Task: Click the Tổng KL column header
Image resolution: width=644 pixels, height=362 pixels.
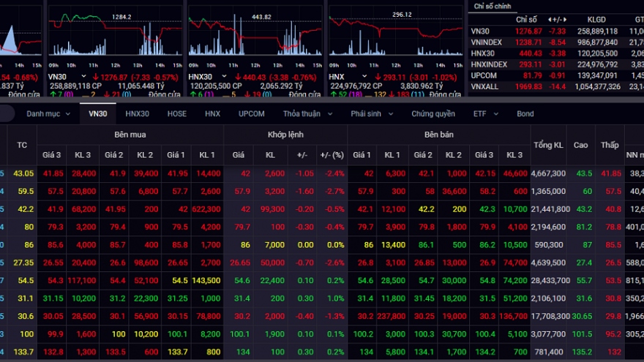Action: (548, 145)
